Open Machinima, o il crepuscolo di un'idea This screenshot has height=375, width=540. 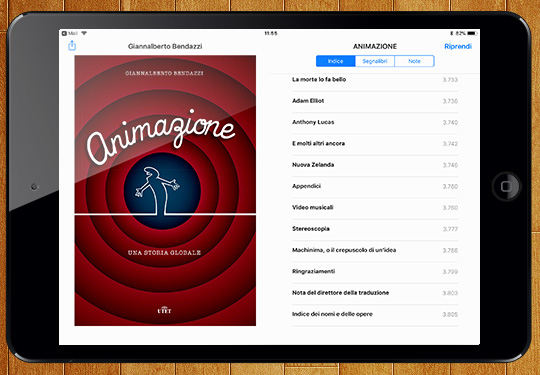click(375, 251)
